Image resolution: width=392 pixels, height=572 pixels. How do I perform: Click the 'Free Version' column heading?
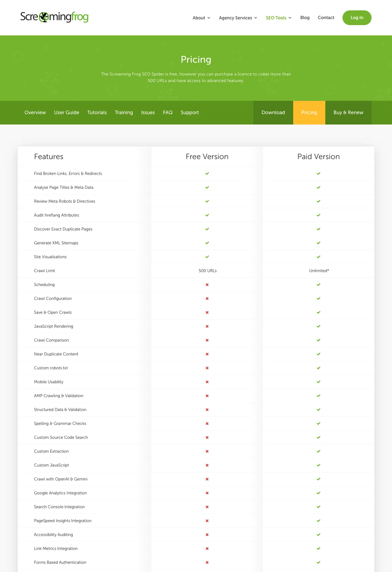coord(207,156)
